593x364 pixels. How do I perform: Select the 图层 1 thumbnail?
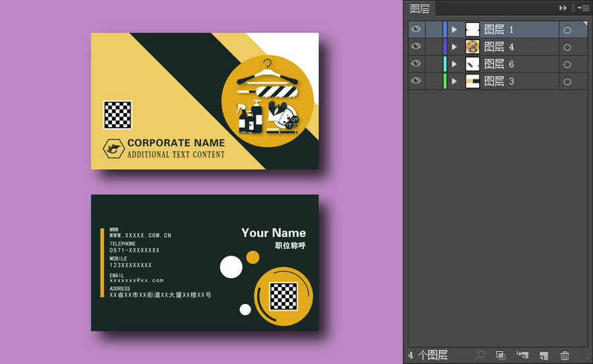472,30
